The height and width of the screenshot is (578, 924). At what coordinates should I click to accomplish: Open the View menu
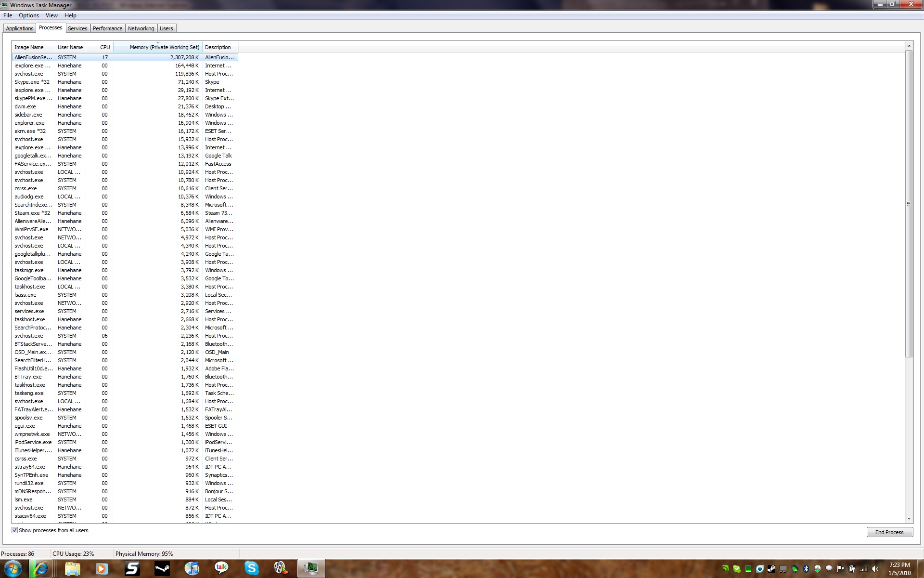[51, 15]
